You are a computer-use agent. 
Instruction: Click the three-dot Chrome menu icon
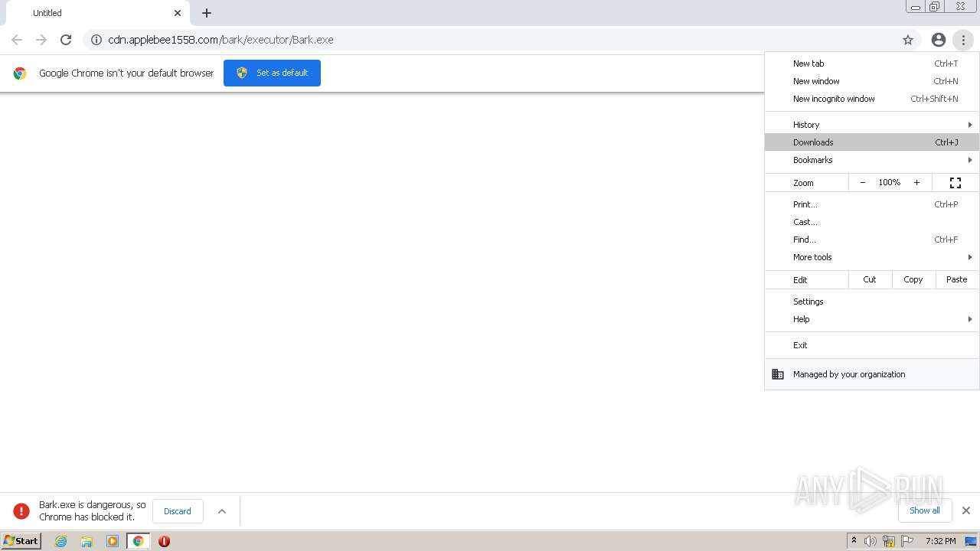coord(963,40)
